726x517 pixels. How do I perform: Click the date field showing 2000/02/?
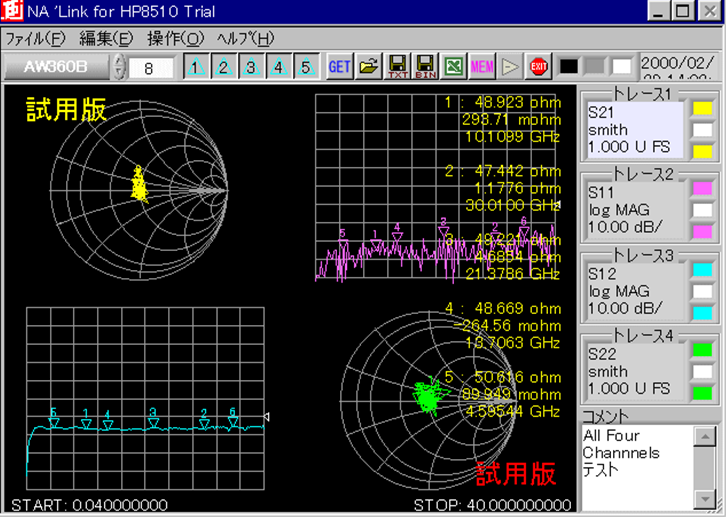(679, 68)
